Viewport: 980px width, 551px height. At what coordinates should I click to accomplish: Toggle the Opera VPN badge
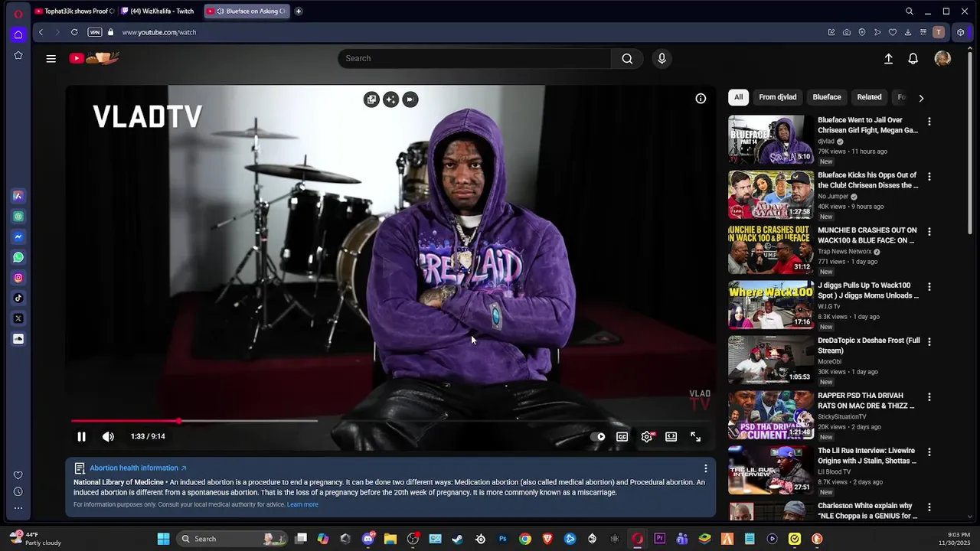(x=95, y=32)
